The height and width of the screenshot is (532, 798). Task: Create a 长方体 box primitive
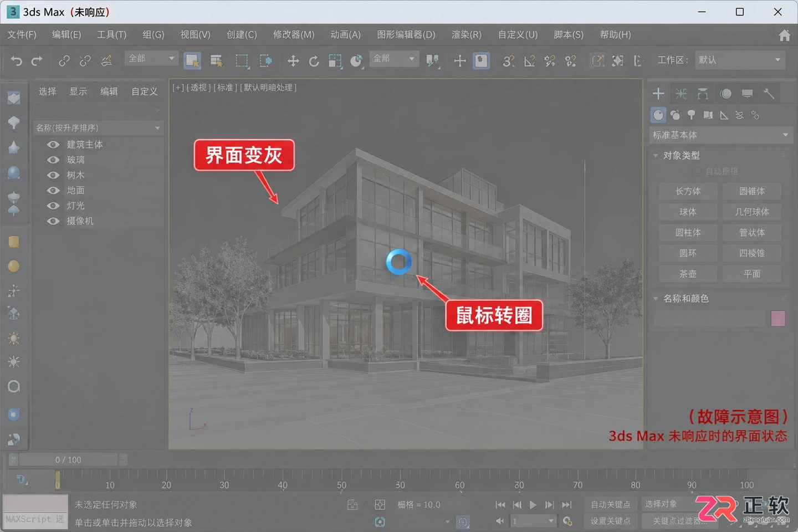[688, 191]
